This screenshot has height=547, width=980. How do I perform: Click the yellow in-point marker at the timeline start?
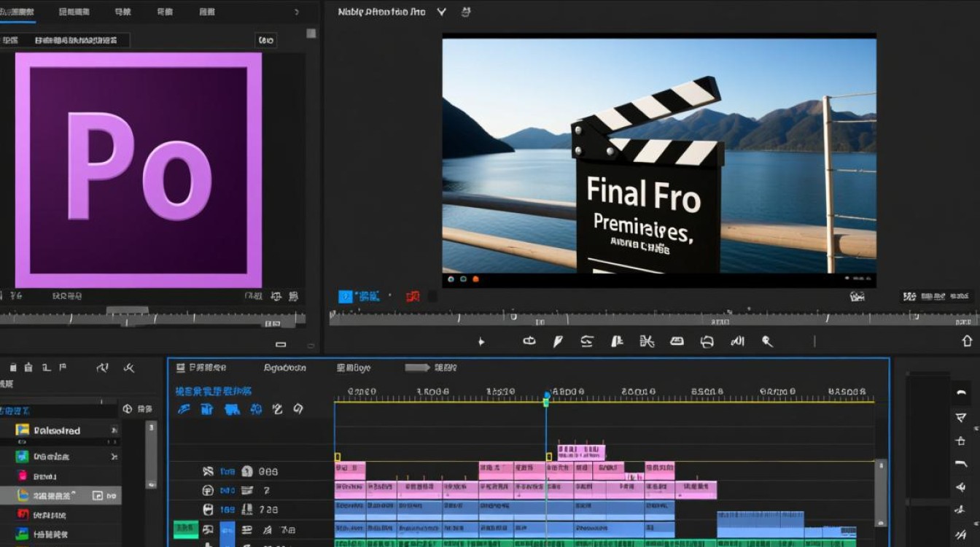coord(338,457)
